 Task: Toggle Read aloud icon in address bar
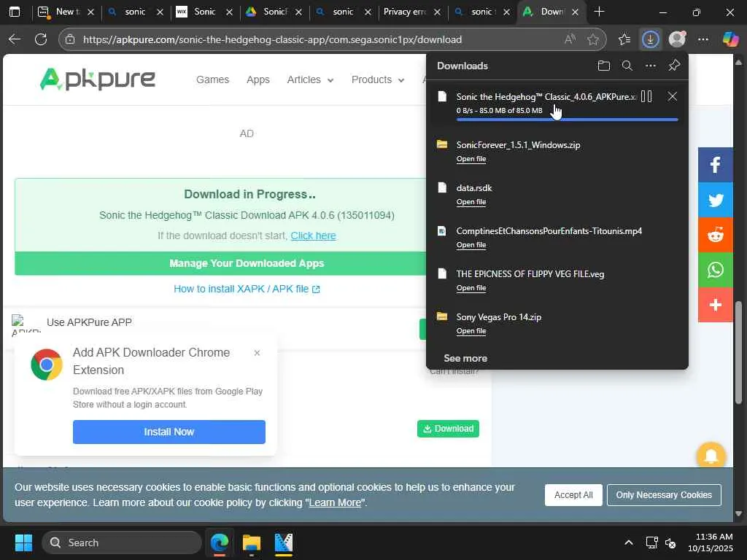570,39
